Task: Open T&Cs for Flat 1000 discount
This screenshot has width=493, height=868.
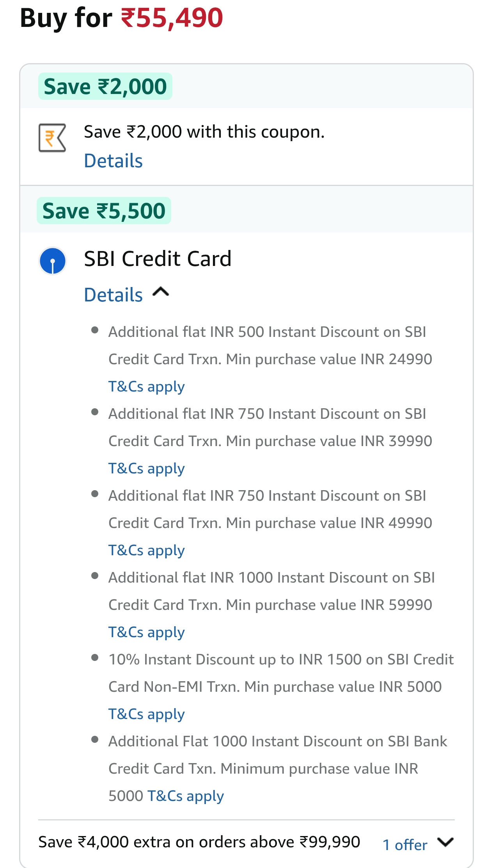Action: coord(186,796)
